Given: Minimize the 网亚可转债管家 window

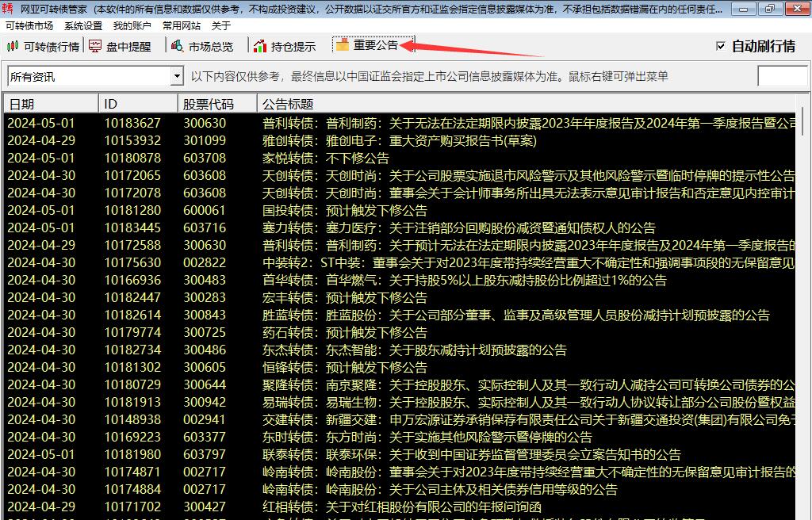Looking at the screenshot, I should click(x=743, y=9).
